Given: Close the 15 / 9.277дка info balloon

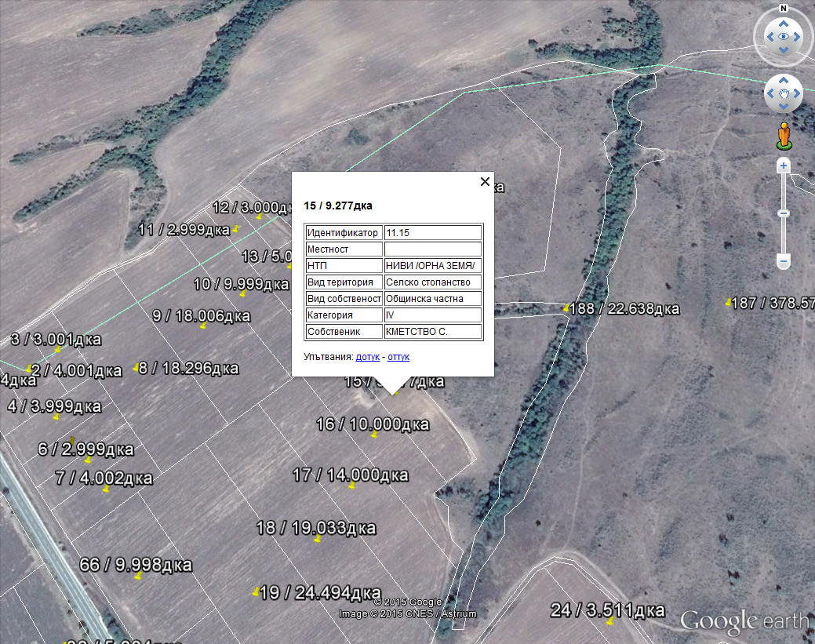Looking at the screenshot, I should click(485, 182).
